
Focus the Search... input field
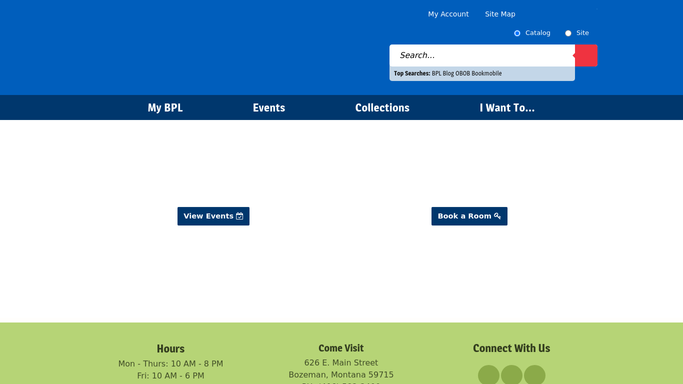click(482, 56)
